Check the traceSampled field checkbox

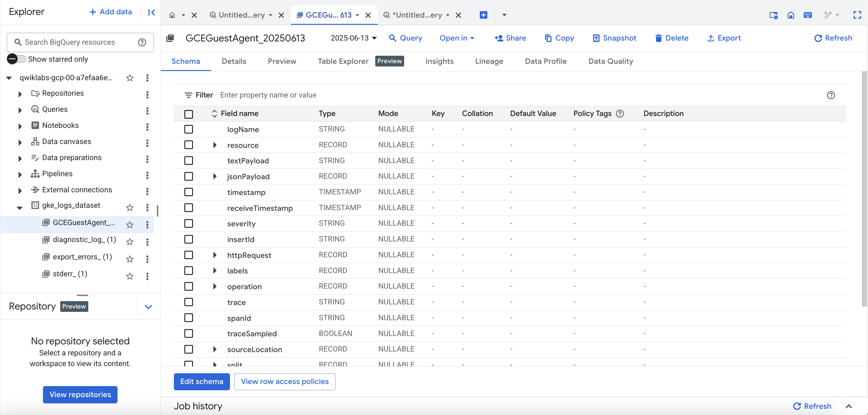(x=189, y=334)
